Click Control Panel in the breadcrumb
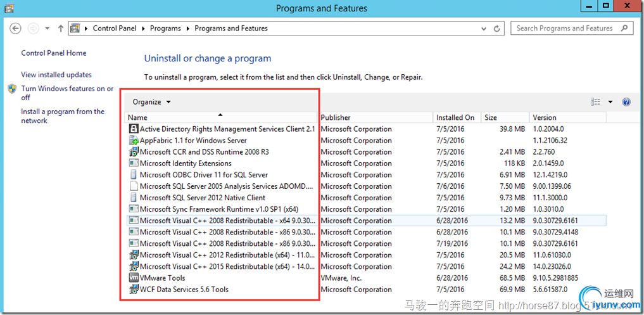The image size is (644, 315). coord(115,29)
